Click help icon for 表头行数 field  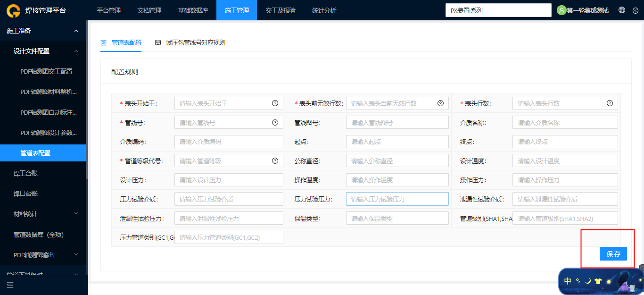(610, 103)
